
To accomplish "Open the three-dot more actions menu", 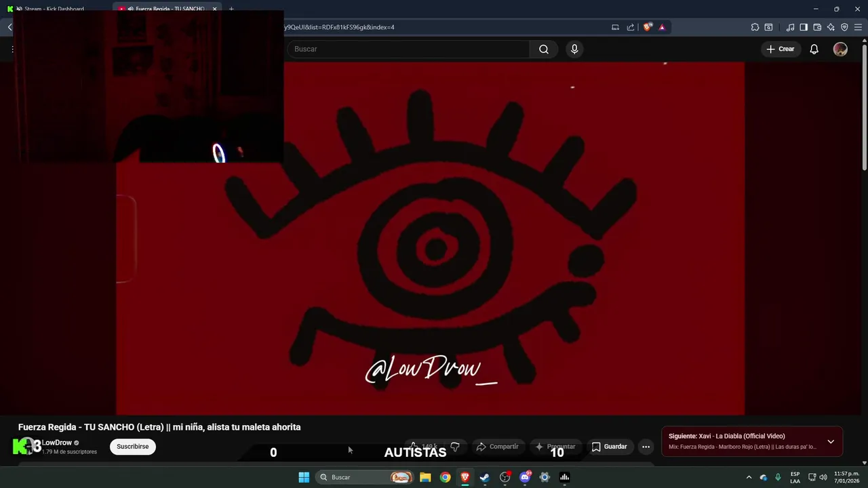I will point(646,447).
